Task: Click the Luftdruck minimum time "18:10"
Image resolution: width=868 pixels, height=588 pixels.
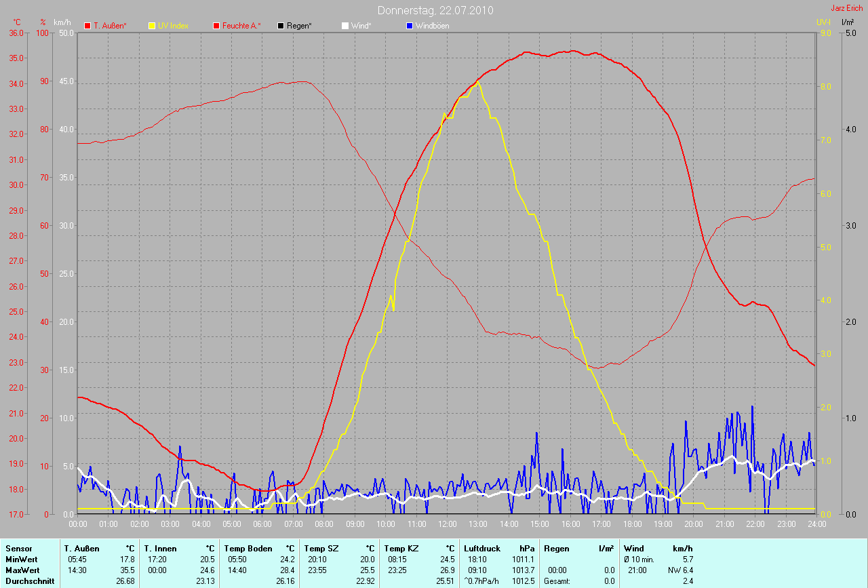Action: click(x=478, y=560)
